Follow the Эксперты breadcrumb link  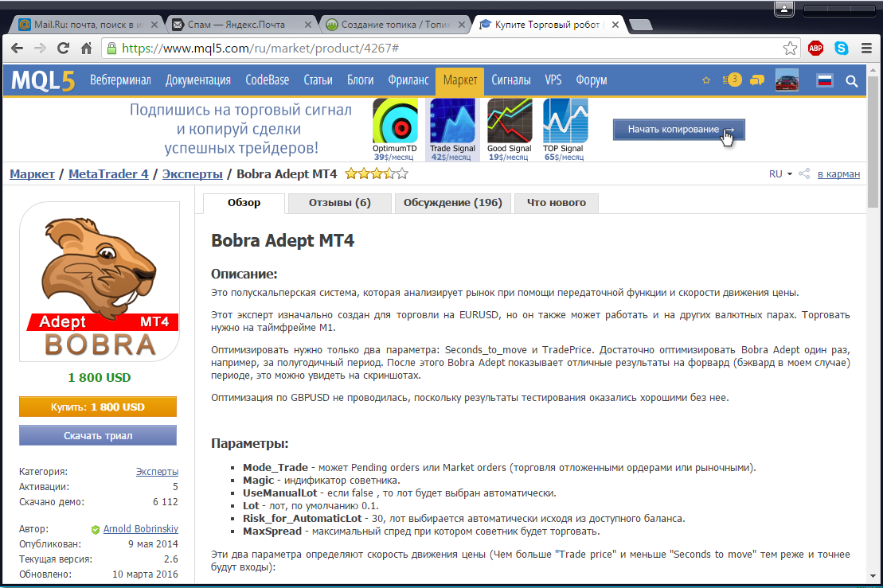(x=193, y=174)
